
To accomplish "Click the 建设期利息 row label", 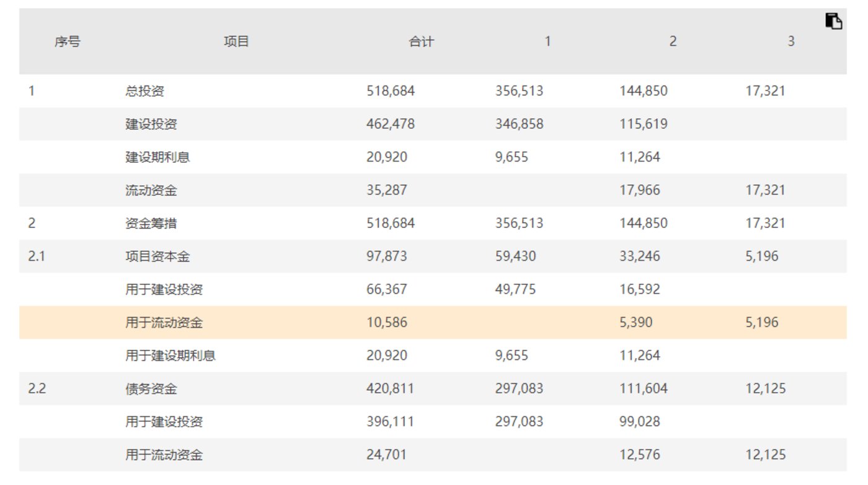I will click(x=157, y=157).
